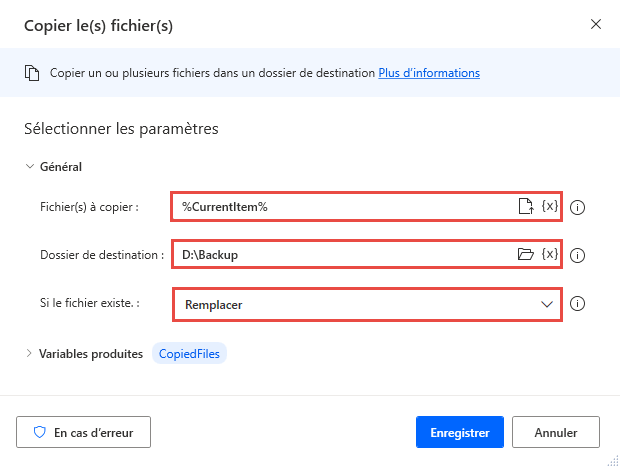Open the Plus d'informations link

[429, 73]
